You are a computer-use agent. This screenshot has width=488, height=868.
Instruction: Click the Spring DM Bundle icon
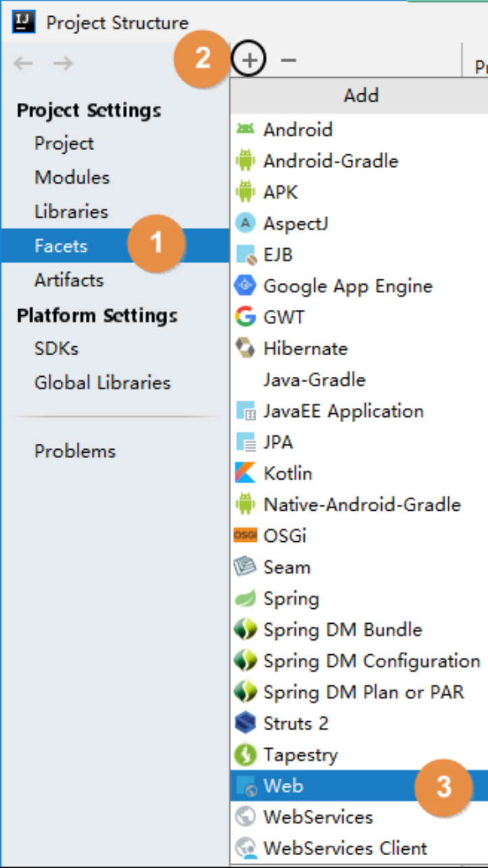(245, 630)
